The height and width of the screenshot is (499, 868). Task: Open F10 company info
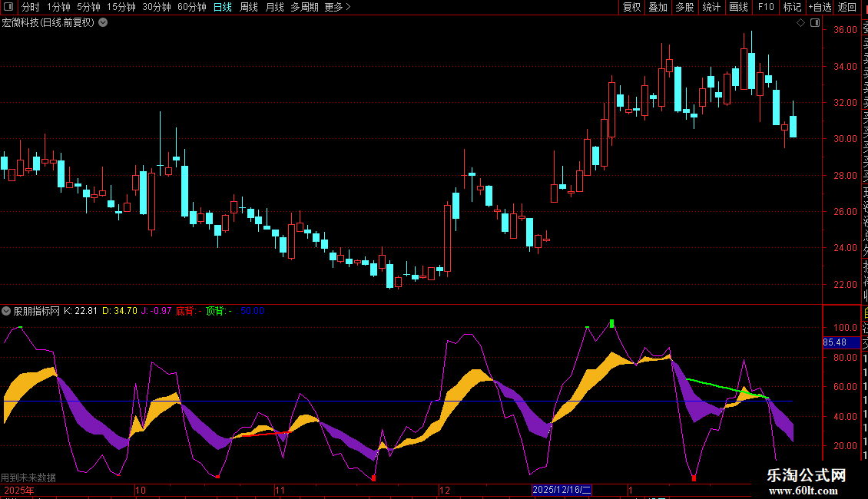click(x=766, y=7)
